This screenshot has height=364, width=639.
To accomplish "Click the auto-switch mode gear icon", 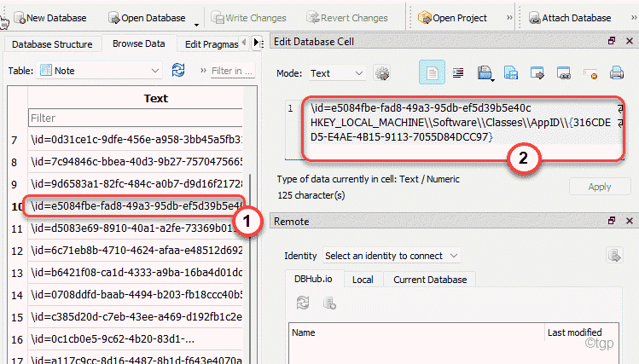I will click(382, 73).
